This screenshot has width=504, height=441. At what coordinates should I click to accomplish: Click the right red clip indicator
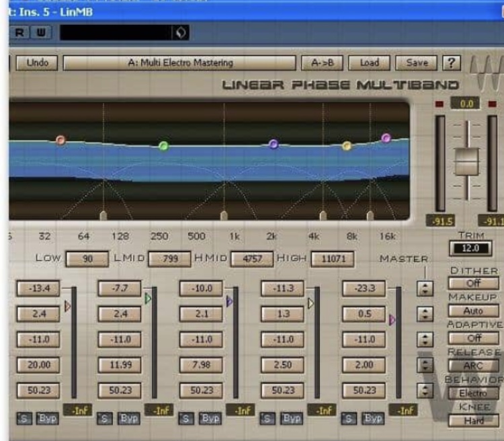pos(492,104)
